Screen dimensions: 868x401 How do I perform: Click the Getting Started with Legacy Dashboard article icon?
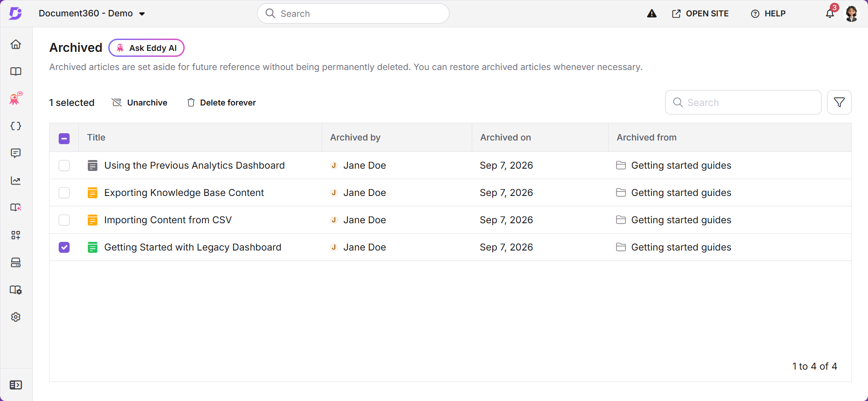pyautogui.click(x=92, y=247)
